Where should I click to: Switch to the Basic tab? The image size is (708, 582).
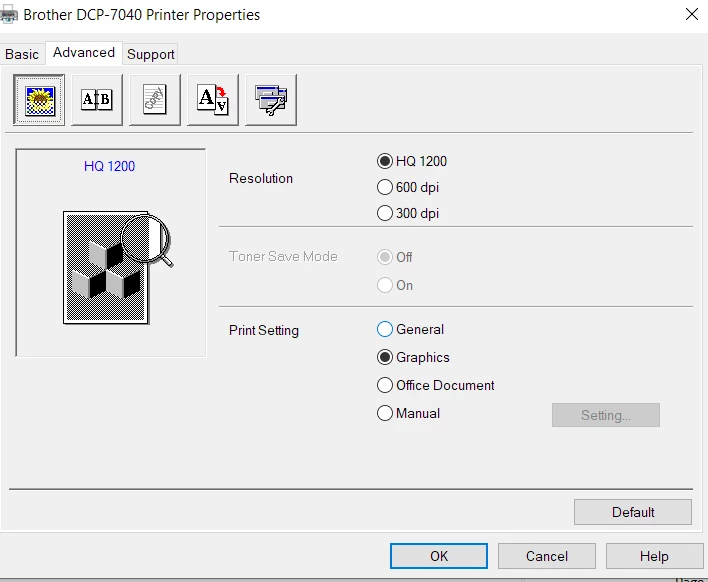coord(22,54)
